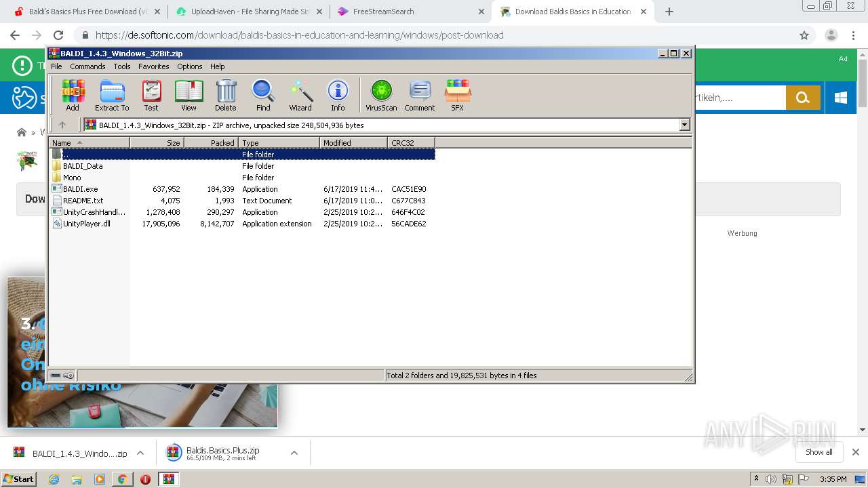Screen dimensions: 868x488
Task: Sort by Packed column header
Action: [x=211, y=142]
